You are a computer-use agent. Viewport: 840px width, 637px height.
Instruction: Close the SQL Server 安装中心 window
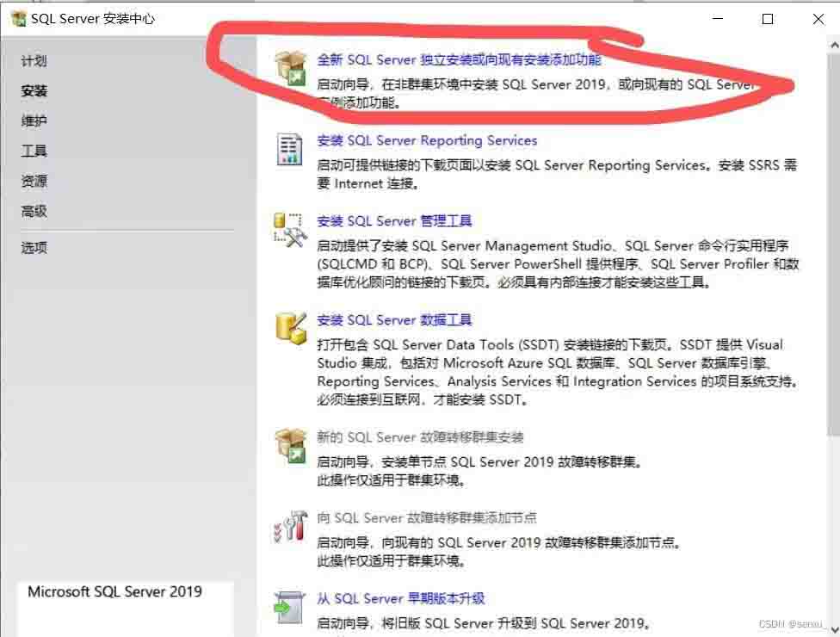[818, 19]
